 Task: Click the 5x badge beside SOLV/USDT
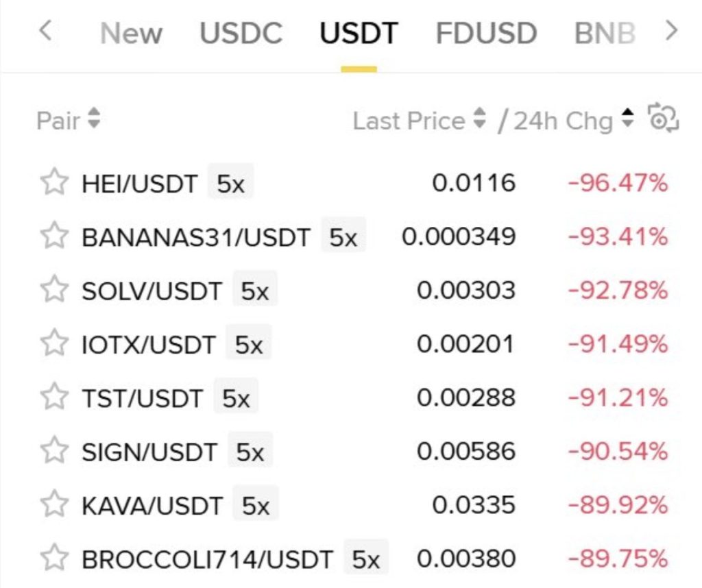pyautogui.click(x=254, y=291)
